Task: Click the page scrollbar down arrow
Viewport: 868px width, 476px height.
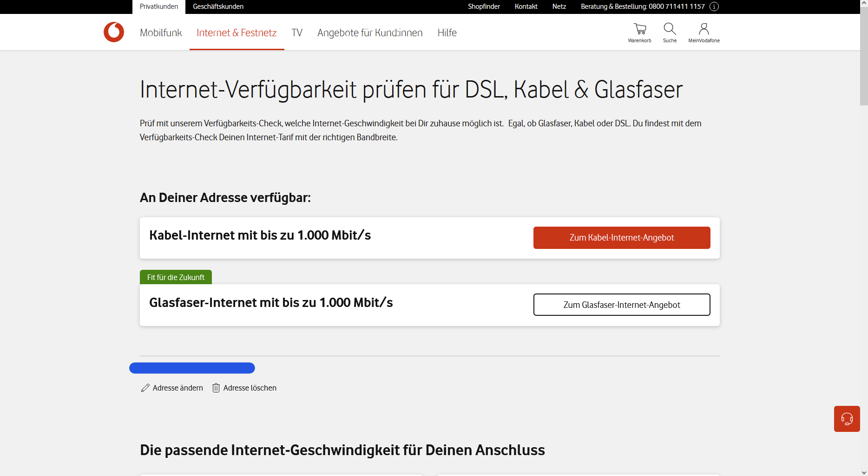Action: (x=864, y=472)
